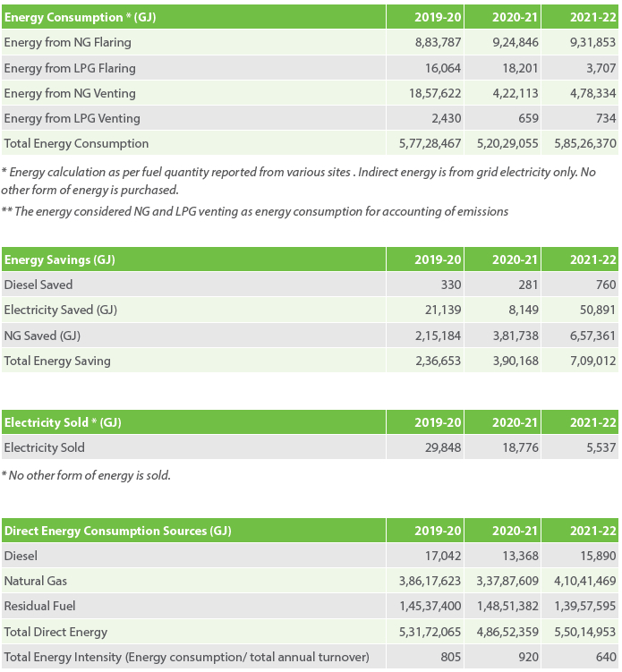The height and width of the screenshot is (672, 622).
Task: Click the energy calculation footnote text
Action: pyautogui.click(x=298, y=181)
